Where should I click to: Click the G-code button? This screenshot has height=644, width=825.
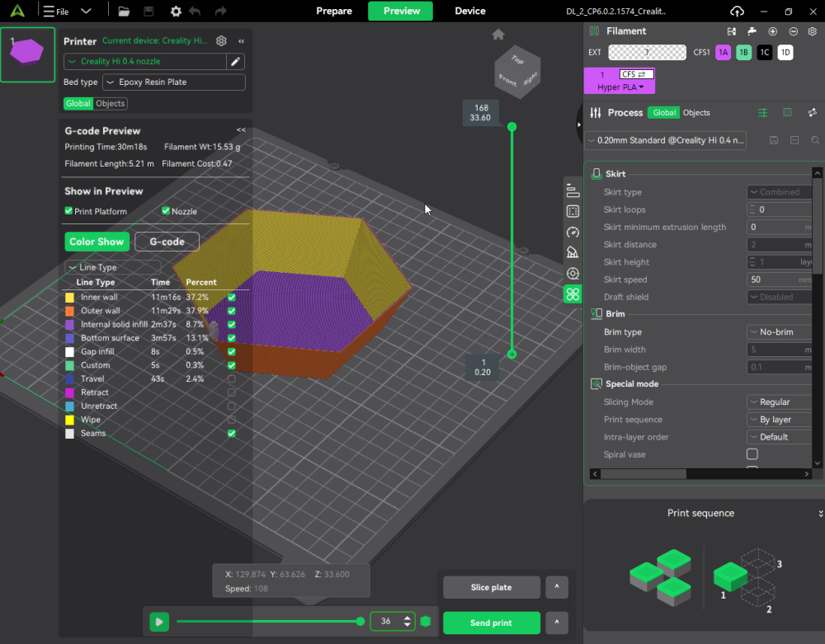pos(167,242)
